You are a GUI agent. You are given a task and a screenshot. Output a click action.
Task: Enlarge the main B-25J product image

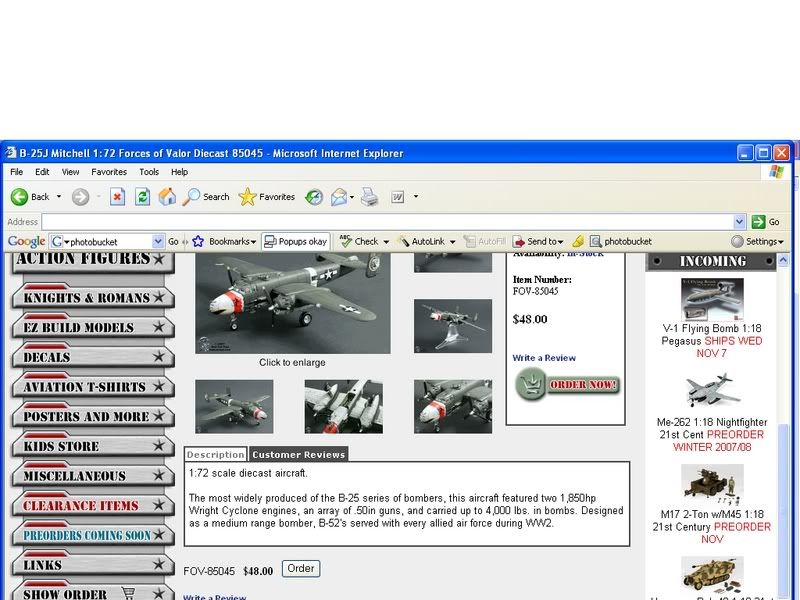(x=293, y=303)
